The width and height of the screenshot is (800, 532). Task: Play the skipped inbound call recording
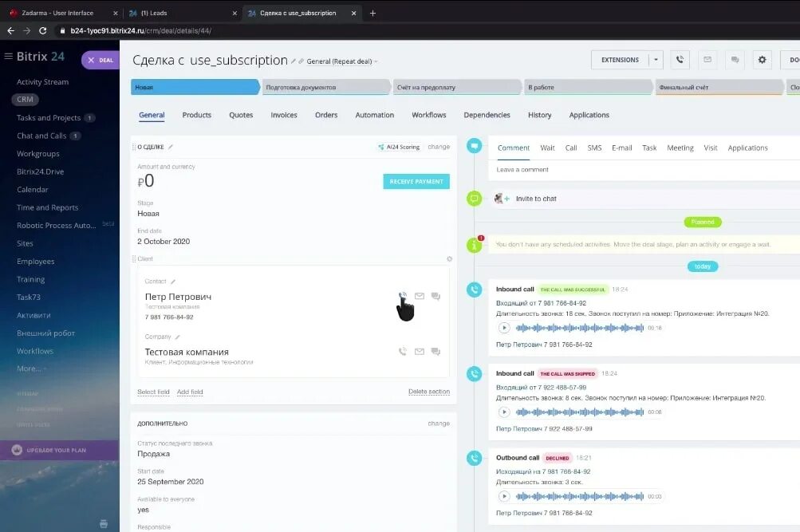pos(504,412)
